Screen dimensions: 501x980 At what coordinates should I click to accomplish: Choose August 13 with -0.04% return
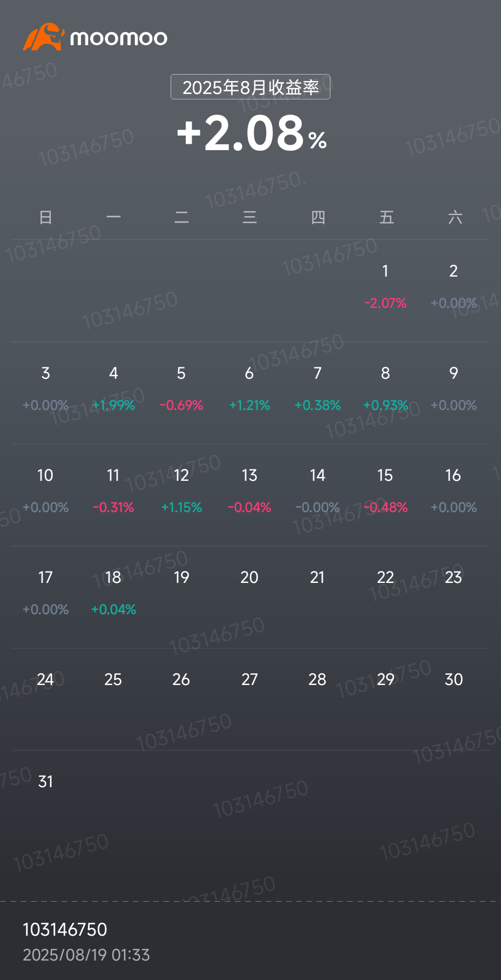(249, 491)
